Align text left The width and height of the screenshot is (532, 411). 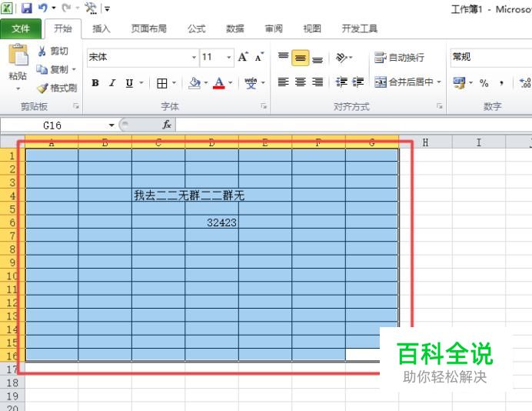click(x=284, y=82)
